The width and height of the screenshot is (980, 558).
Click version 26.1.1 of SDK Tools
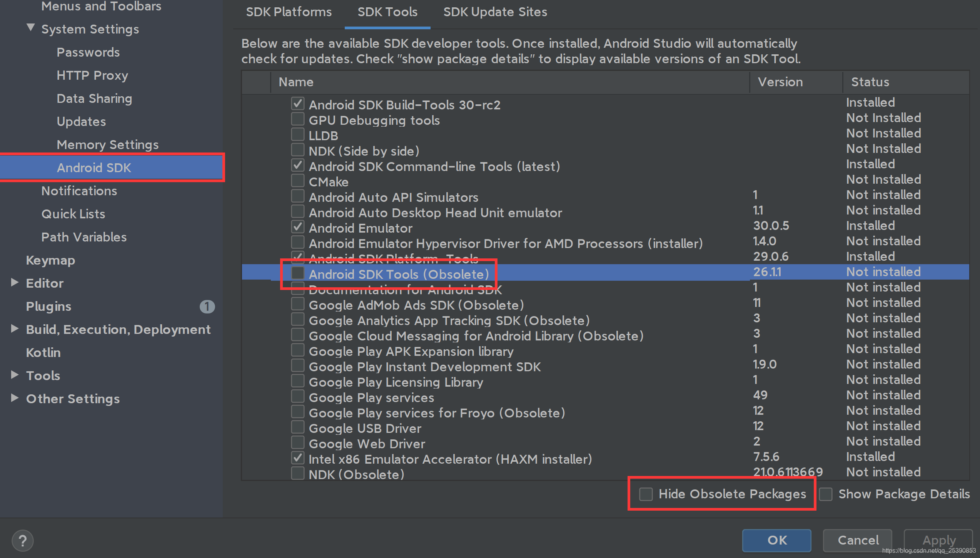pos(767,271)
